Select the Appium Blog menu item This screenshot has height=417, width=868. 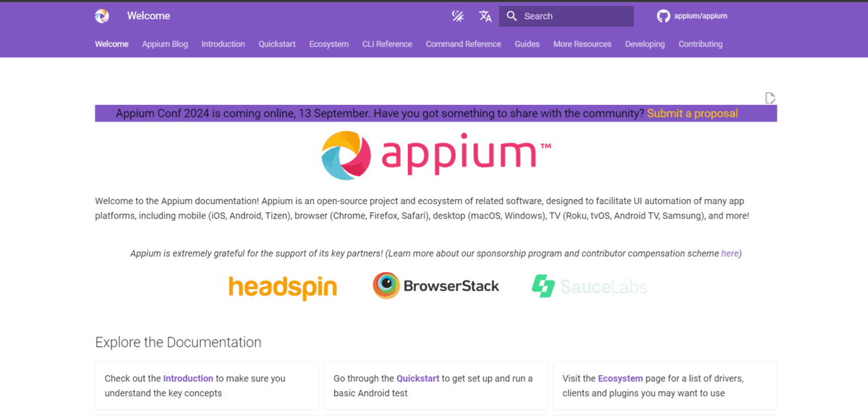coord(164,44)
